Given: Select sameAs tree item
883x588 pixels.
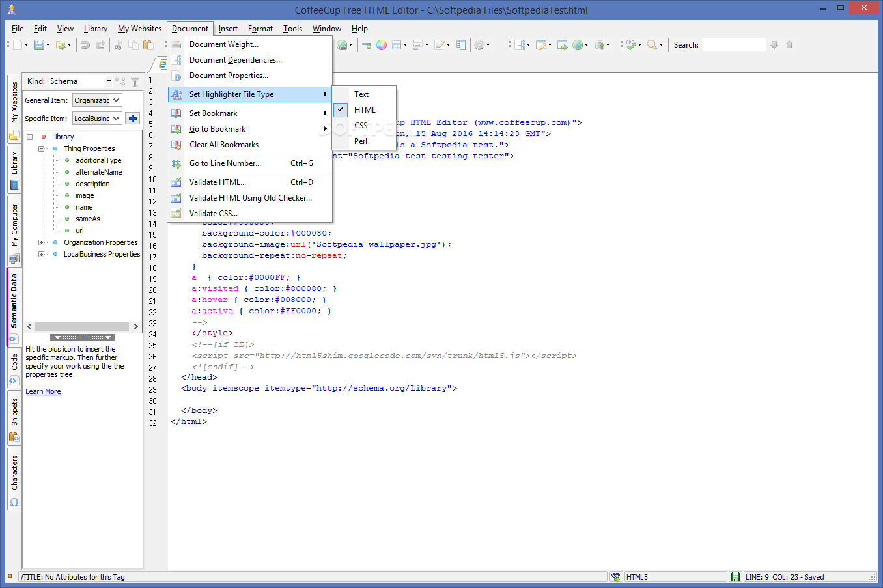Looking at the screenshot, I should (88, 219).
